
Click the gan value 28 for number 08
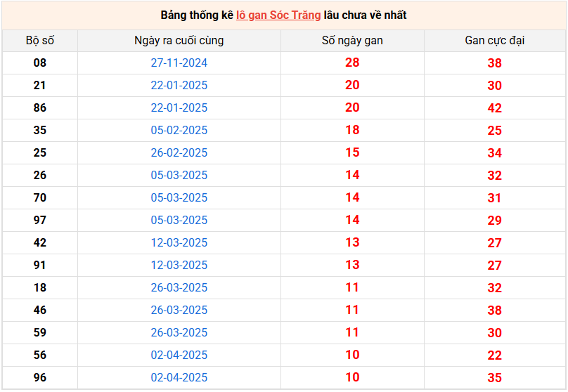[352, 63]
